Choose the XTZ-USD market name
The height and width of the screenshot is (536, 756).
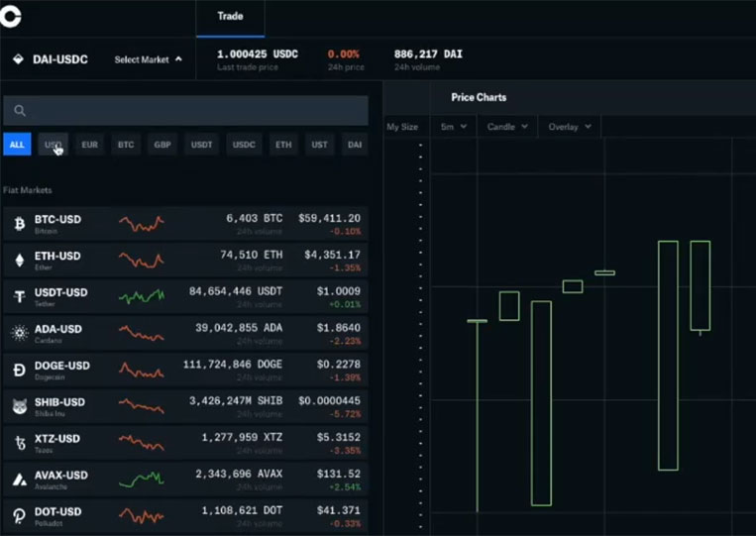coord(57,439)
